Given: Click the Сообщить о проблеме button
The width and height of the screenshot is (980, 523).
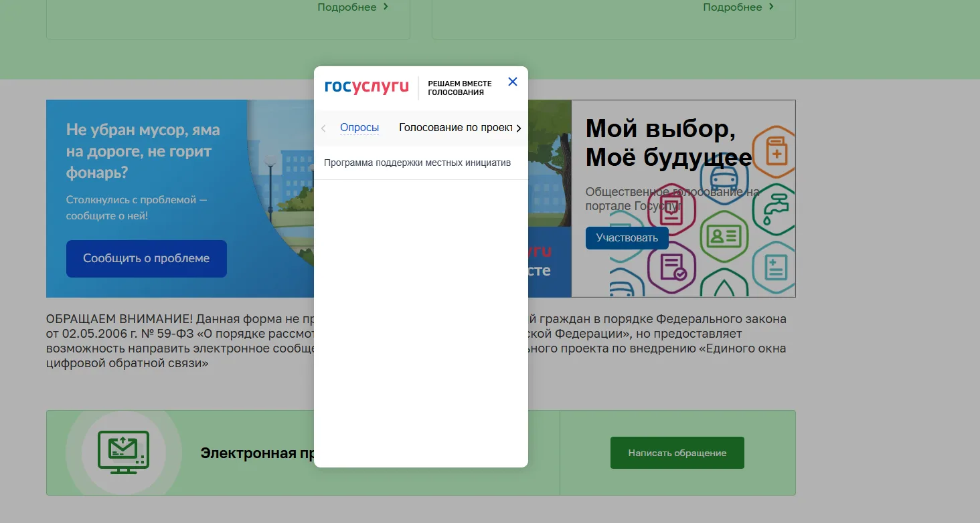Looking at the screenshot, I should coord(147,259).
